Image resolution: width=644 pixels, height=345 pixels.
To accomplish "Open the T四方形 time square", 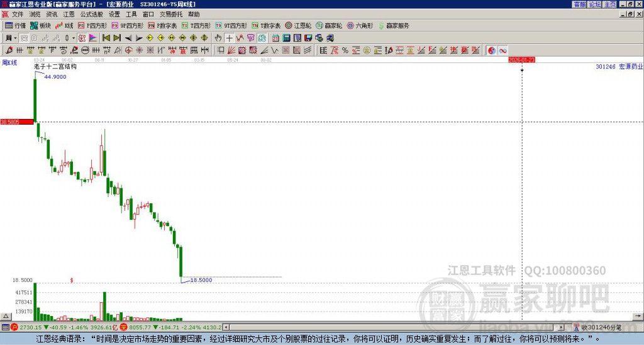I will (x=196, y=25).
